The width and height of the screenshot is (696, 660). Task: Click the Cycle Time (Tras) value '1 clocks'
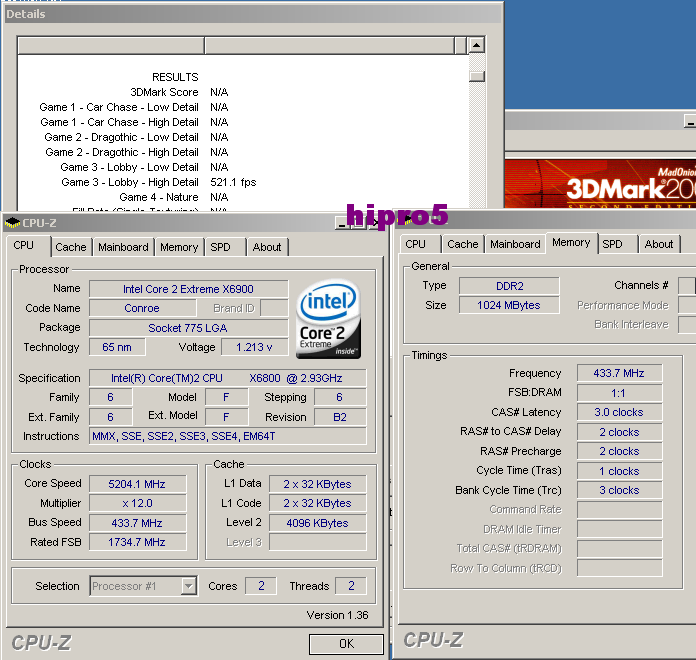pos(619,471)
